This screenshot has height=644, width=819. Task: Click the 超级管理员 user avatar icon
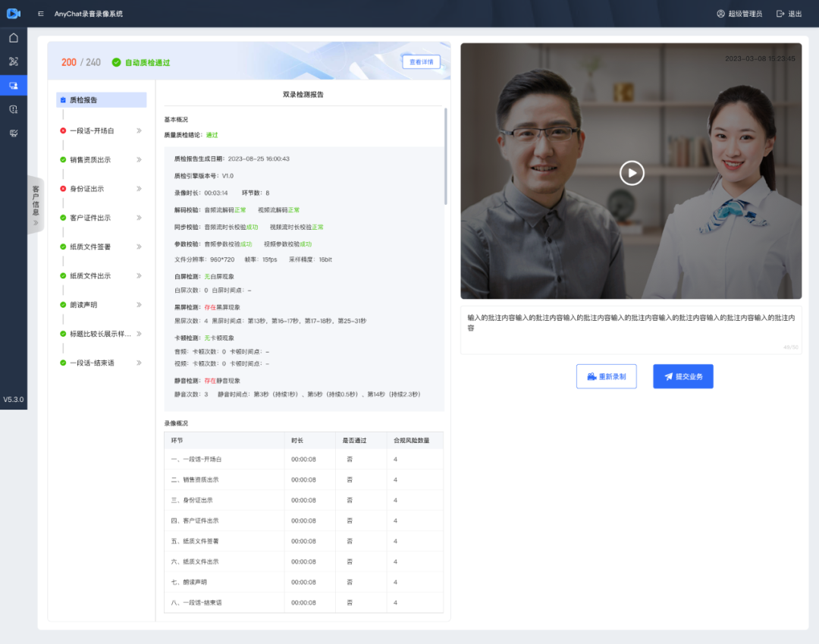[720, 14]
